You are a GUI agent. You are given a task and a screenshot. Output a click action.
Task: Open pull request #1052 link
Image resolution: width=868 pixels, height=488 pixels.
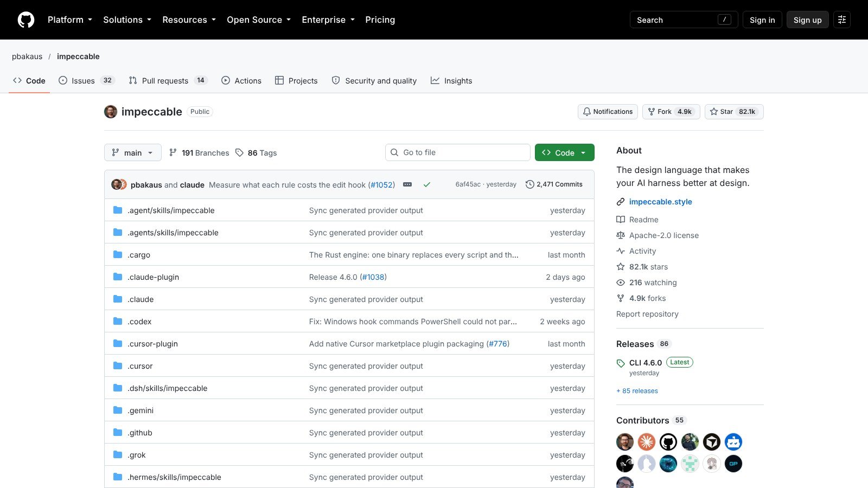(381, 185)
